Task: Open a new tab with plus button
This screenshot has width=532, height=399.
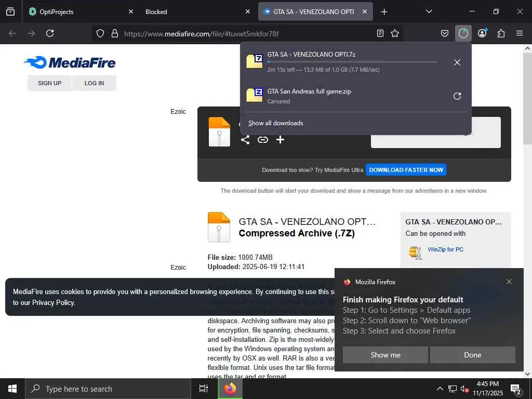Action: pyautogui.click(x=384, y=12)
